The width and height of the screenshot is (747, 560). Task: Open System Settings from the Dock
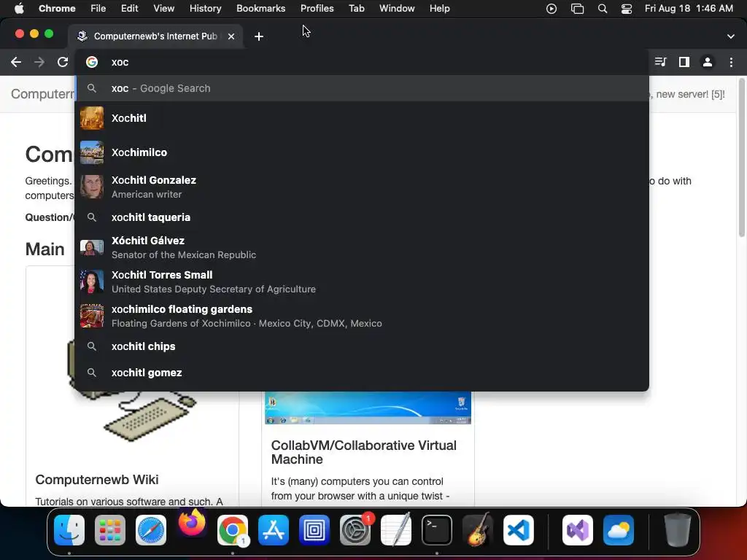pos(355,530)
